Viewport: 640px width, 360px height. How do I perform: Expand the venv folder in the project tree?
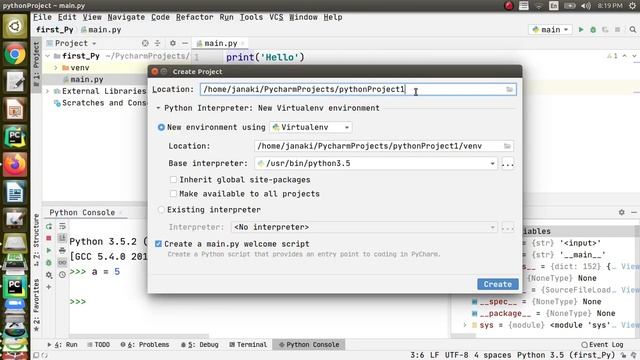pyautogui.click(x=56, y=68)
